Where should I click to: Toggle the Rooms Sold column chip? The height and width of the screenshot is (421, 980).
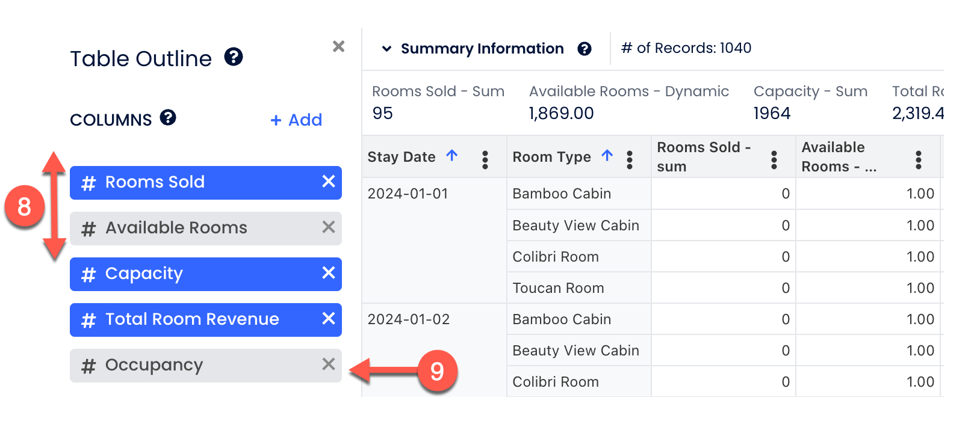181,182
